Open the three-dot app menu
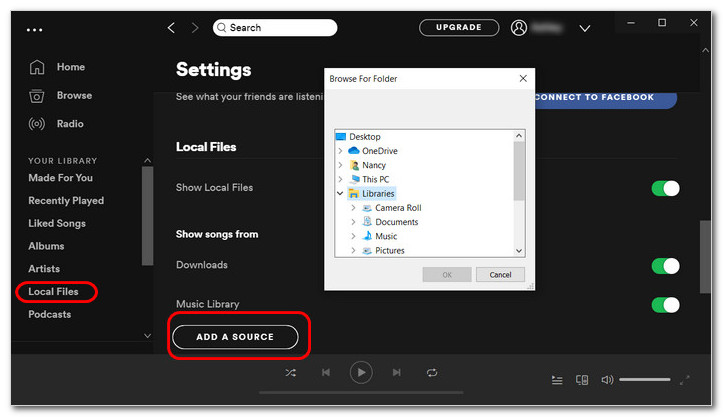Image resolution: width=723 pixels, height=417 pixels. point(35,30)
